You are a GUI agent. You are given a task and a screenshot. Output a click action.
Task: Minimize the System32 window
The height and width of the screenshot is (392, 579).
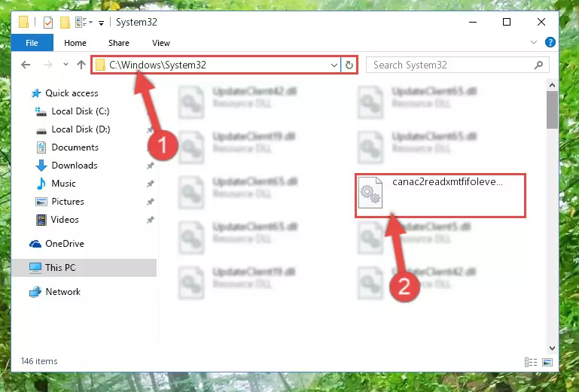coord(473,22)
